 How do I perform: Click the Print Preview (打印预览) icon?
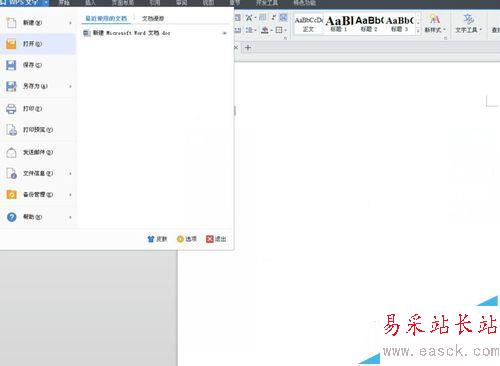[x=12, y=130]
